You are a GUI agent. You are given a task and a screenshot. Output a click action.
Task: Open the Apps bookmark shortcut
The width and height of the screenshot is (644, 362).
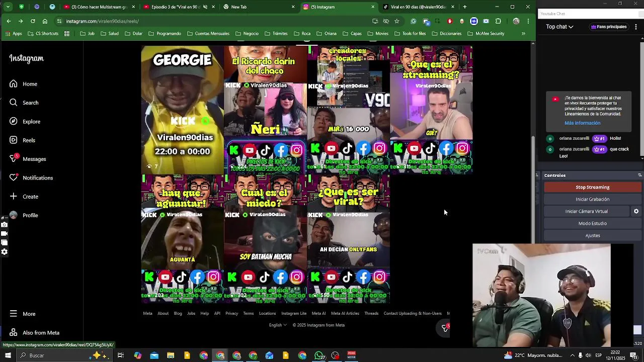[14, 34]
